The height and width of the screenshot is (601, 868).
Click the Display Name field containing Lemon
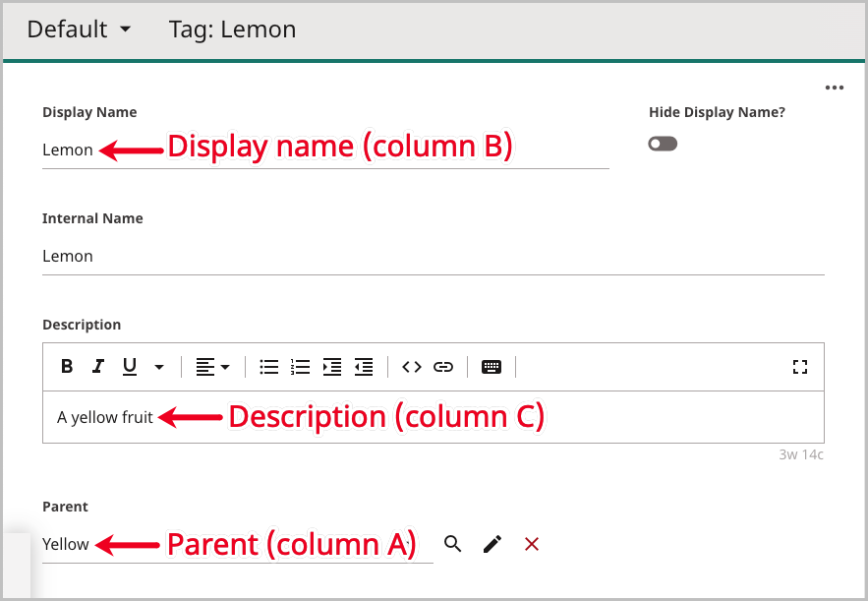coord(325,150)
